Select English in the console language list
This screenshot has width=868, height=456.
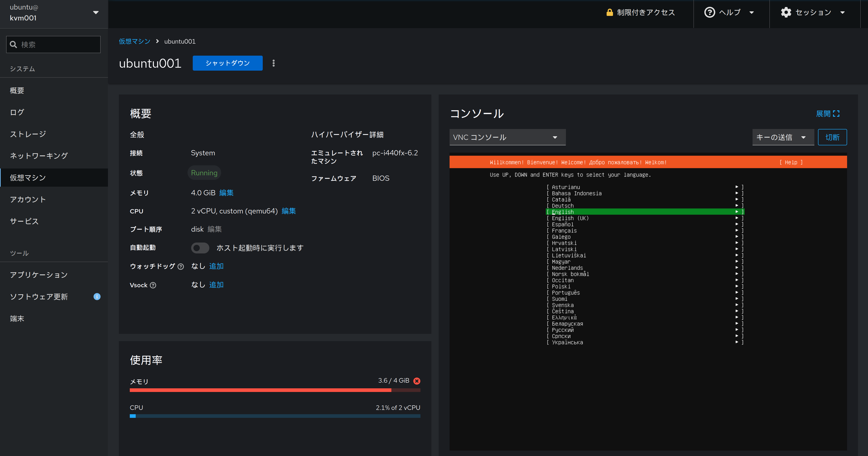645,212
